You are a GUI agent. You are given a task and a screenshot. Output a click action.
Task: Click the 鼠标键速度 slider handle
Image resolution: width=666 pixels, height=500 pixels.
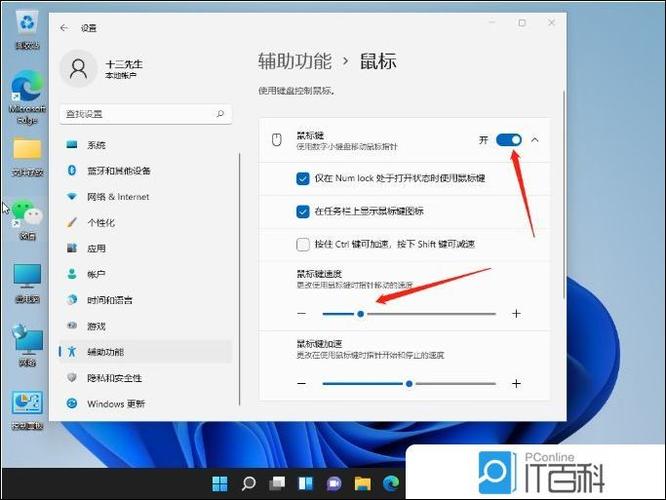pyautogui.click(x=360, y=314)
